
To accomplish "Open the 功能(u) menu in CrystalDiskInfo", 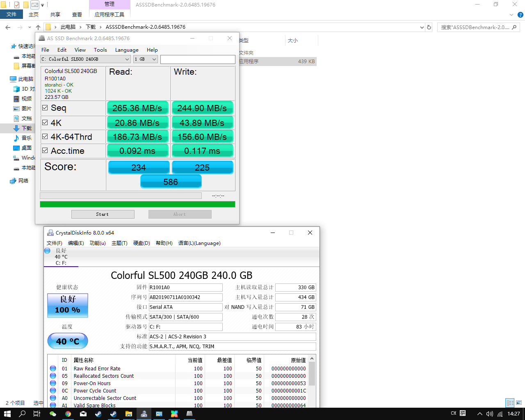I will coord(98,243).
